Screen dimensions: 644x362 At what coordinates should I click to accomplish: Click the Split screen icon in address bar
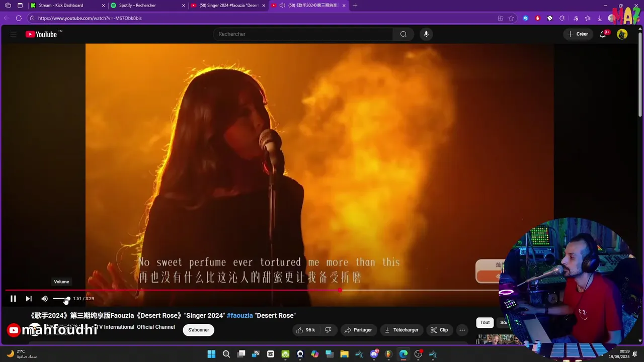coord(500,18)
